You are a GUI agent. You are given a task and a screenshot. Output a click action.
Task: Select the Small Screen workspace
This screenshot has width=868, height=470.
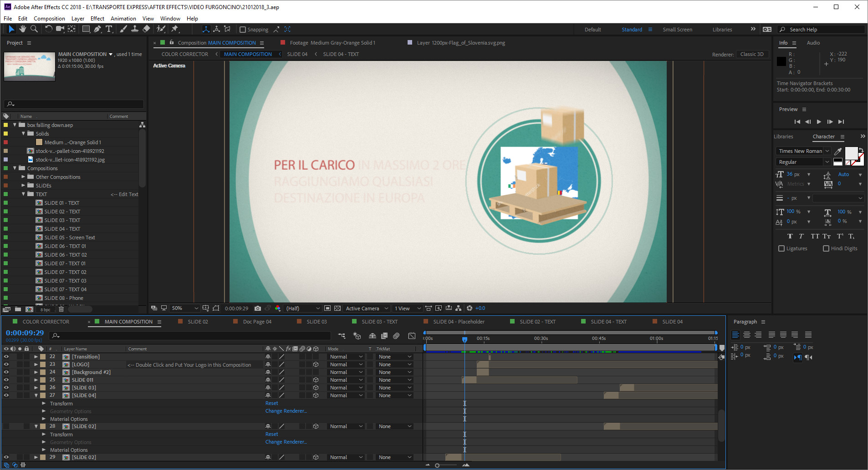tap(677, 30)
